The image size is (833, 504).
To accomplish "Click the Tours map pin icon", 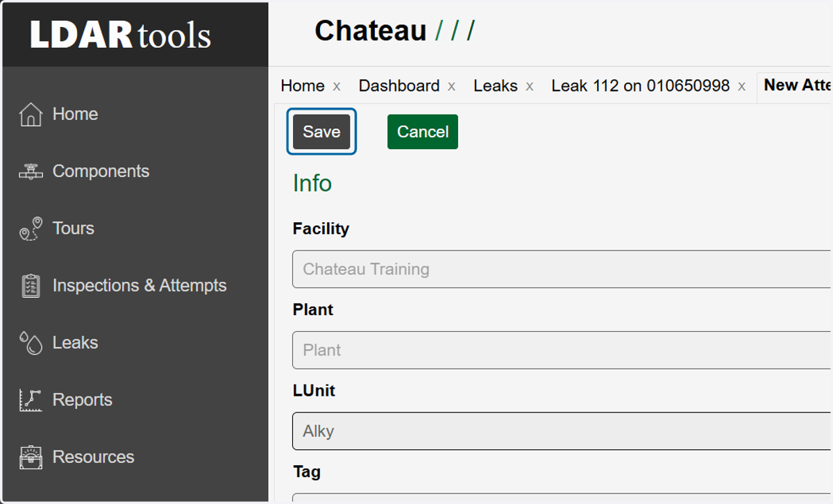I will pyautogui.click(x=31, y=228).
